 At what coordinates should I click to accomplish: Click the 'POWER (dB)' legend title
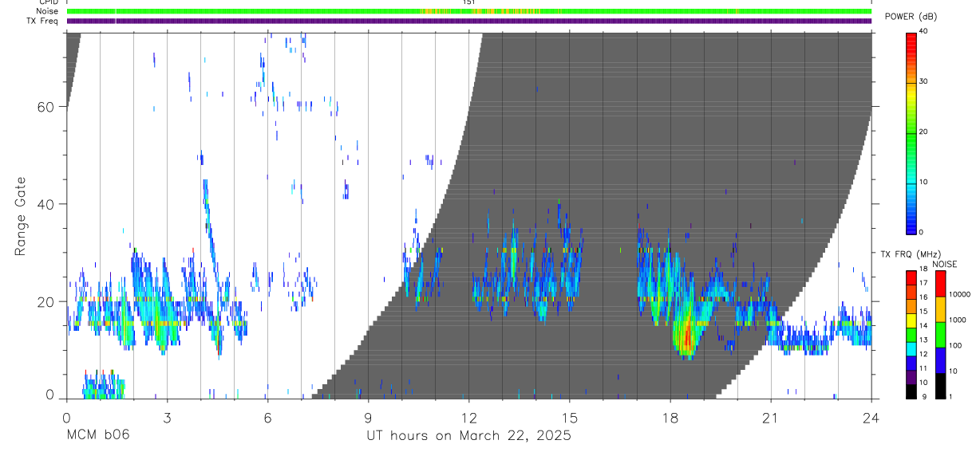(916, 18)
